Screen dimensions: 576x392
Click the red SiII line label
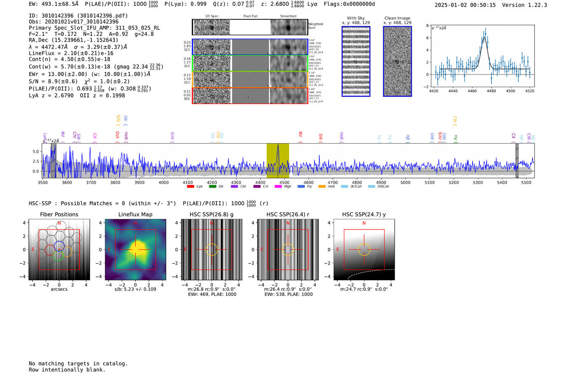[x=321, y=137]
